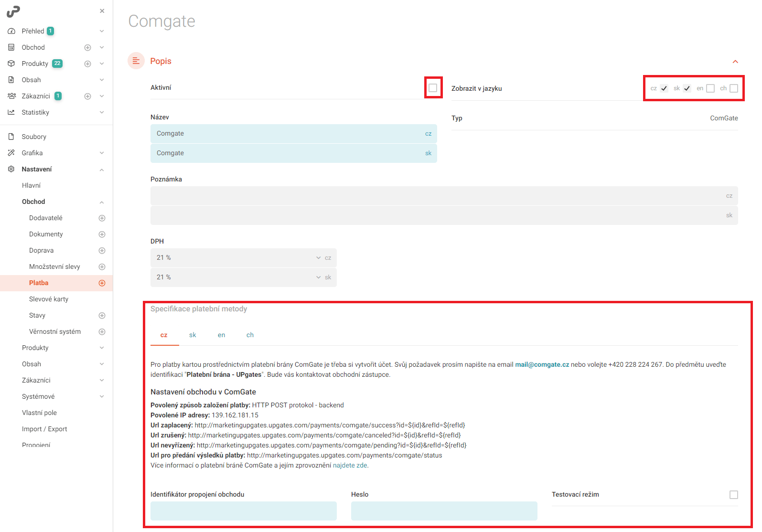Add new Dokumenty entry via plus icon

tap(102, 234)
